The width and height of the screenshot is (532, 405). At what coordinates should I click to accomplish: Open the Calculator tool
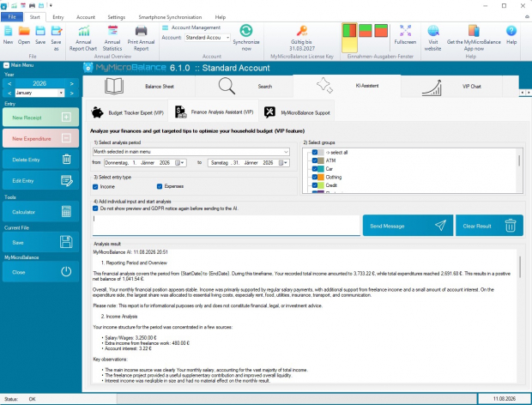coord(40,212)
